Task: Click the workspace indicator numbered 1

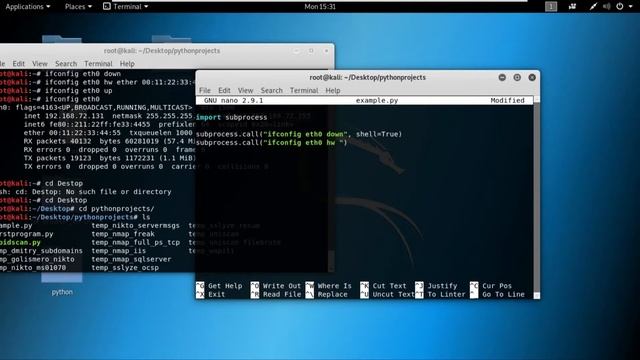Action: [x=551, y=7]
